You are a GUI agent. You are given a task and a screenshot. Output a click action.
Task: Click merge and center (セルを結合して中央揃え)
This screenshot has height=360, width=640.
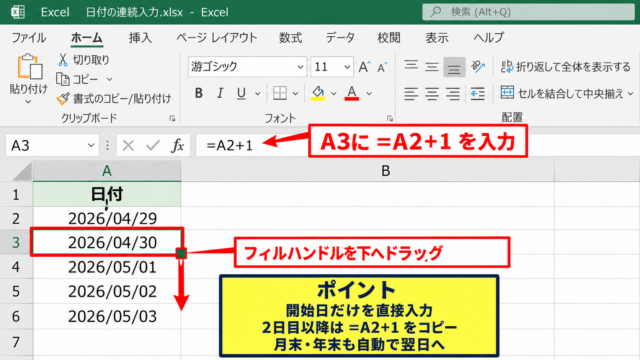(x=562, y=93)
